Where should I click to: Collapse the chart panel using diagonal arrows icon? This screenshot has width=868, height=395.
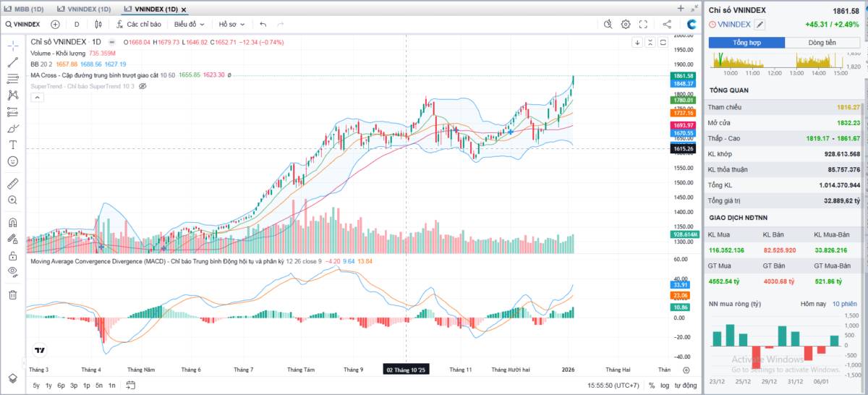(694, 9)
